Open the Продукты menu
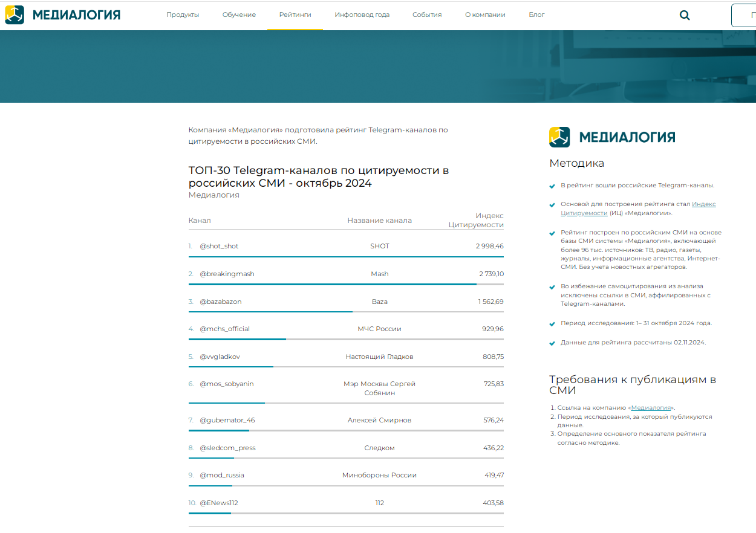The image size is (756, 533). coord(183,15)
